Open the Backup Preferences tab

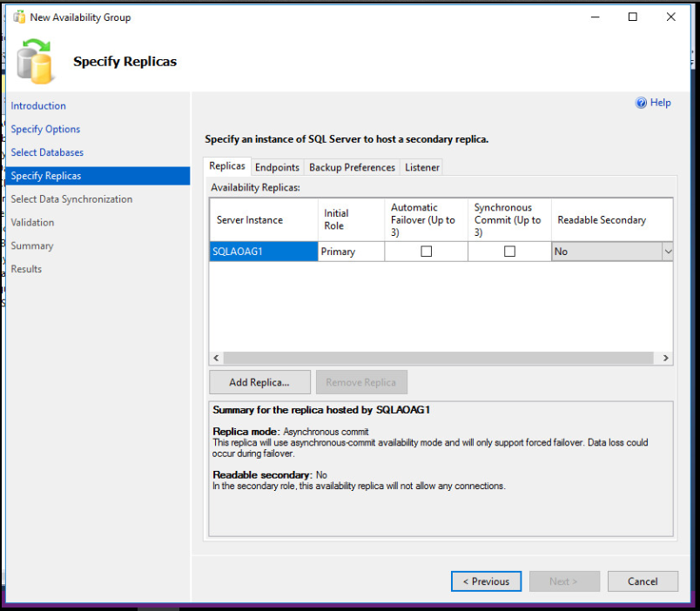352,167
